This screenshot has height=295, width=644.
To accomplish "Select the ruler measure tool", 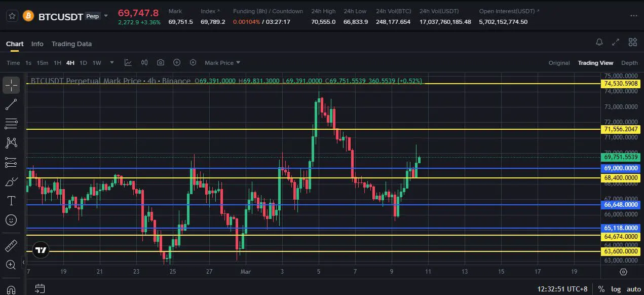I will coord(11,246).
